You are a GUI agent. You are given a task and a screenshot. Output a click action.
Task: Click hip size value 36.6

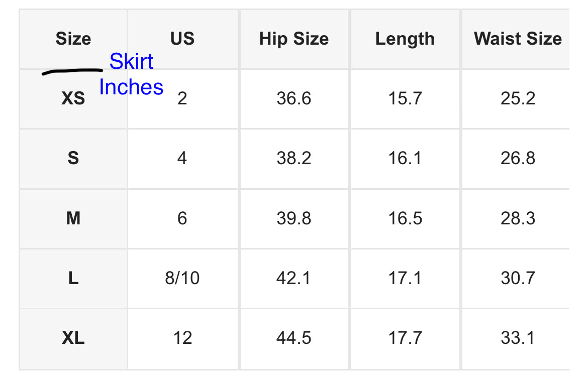(294, 98)
